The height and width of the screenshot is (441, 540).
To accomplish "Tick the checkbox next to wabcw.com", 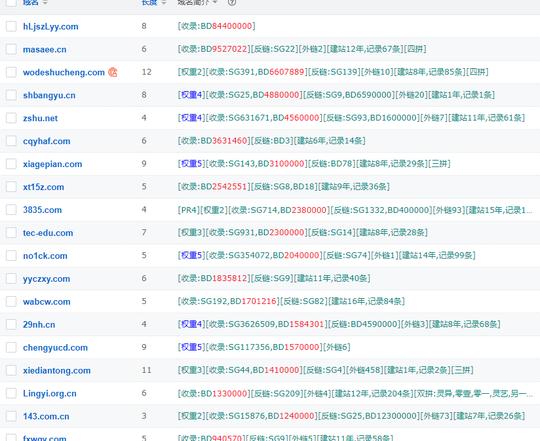I will 11,302.
